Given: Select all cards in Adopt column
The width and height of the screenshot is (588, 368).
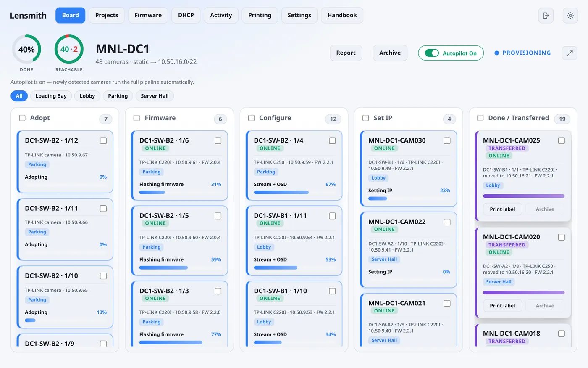Looking at the screenshot, I should (22, 118).
